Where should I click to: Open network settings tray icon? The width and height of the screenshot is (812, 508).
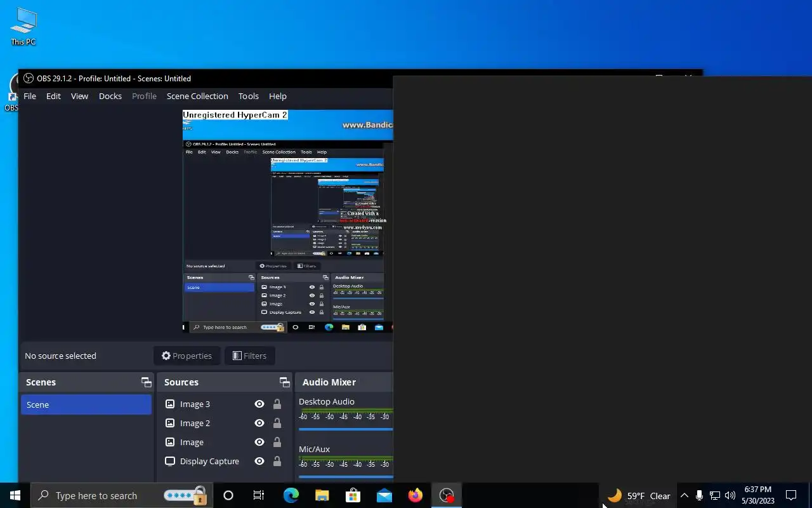[x=714, y=495]
